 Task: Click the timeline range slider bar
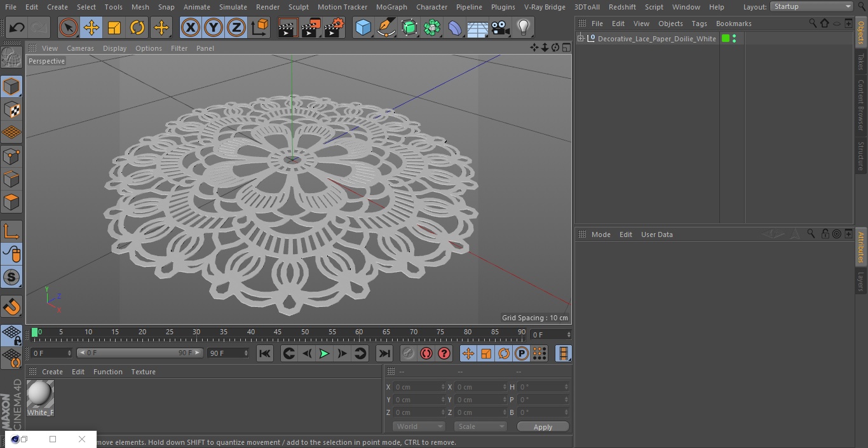pos(140,353)
